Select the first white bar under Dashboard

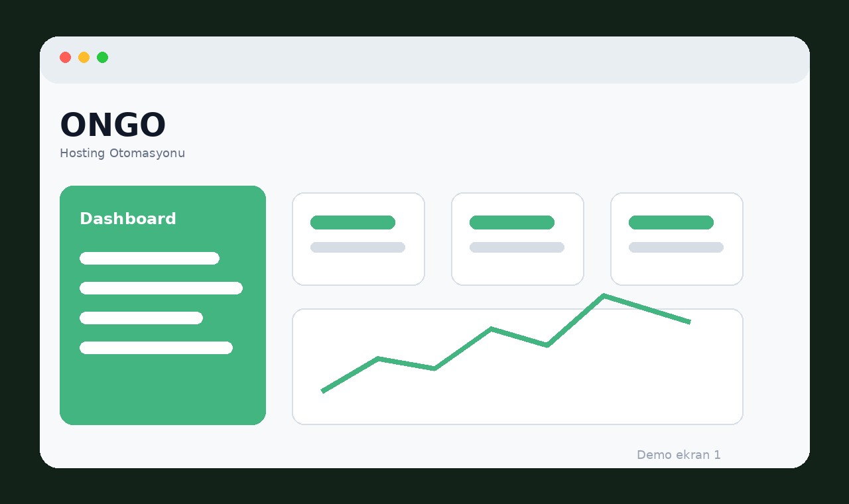[x=149, y=258]
